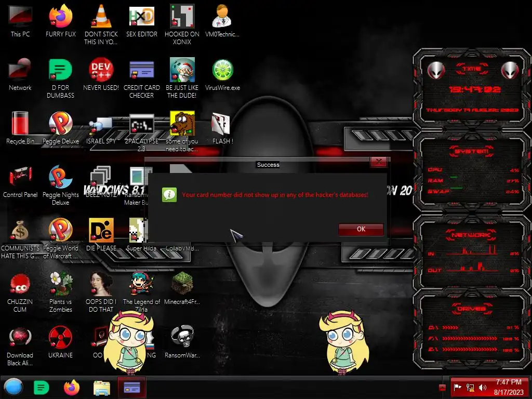This screenshot has width=532, height=399.
Task: Open File Explorer from the taskbar
Action: pos(102,388)
